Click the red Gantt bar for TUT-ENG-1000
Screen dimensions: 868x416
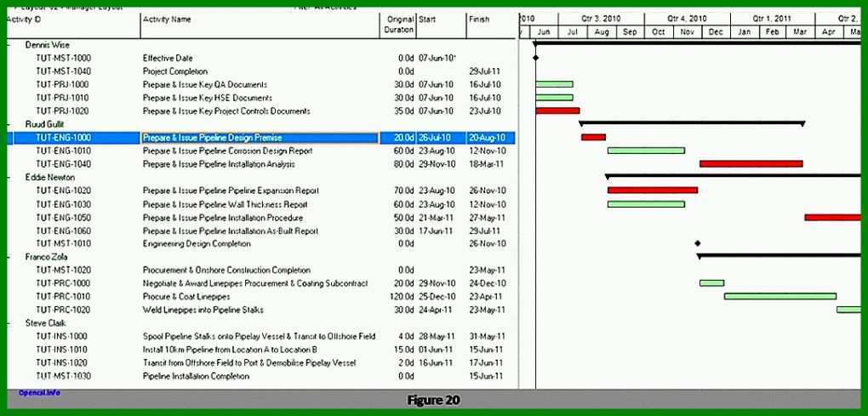pyautogui.click(x=593, y=137)
